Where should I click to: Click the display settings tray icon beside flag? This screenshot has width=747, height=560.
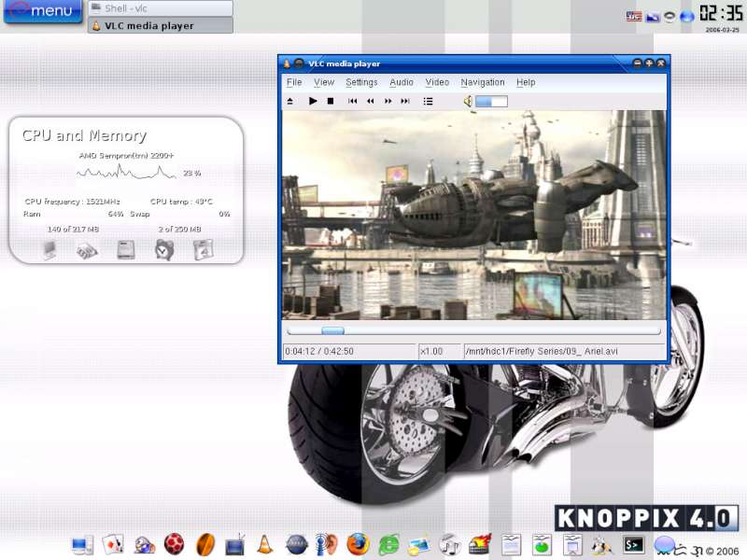pyautogui.click(x=652, y=17)
